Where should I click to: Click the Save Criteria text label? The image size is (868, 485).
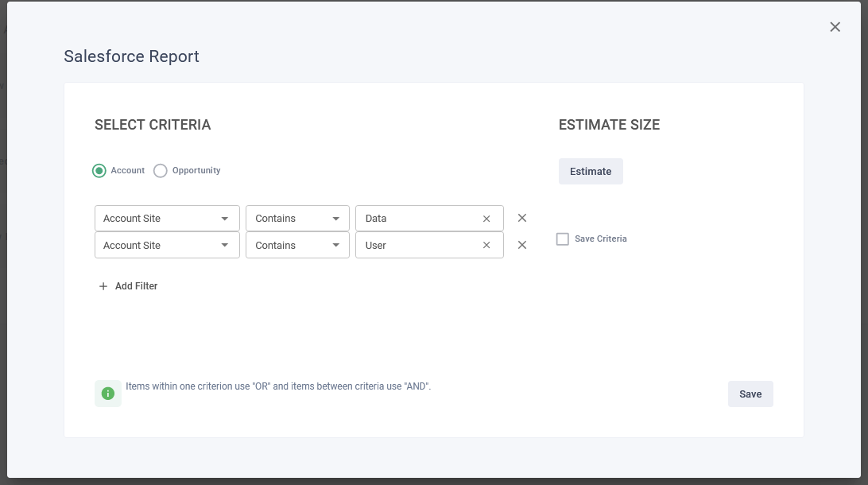pyautogui.click(x=599, y=239)
